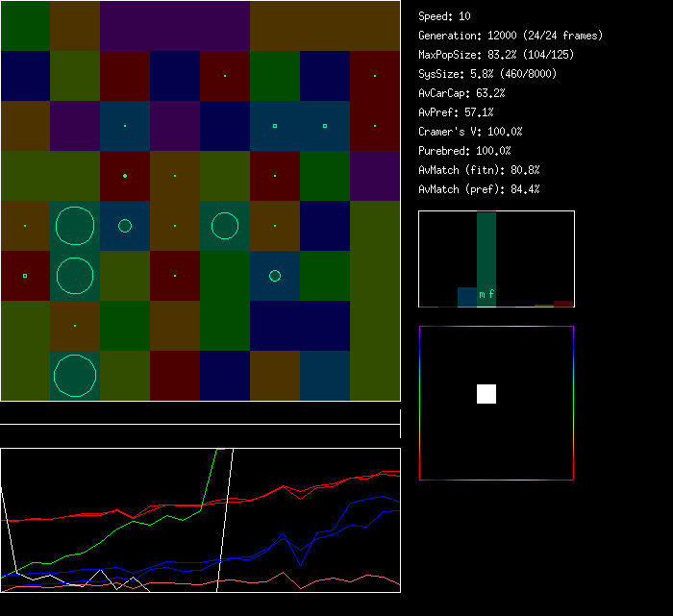This screenshot has width=673, height=616.
Task: Select the Purebred percentage line
Action: pyautogui.click(x=464, y=151)
